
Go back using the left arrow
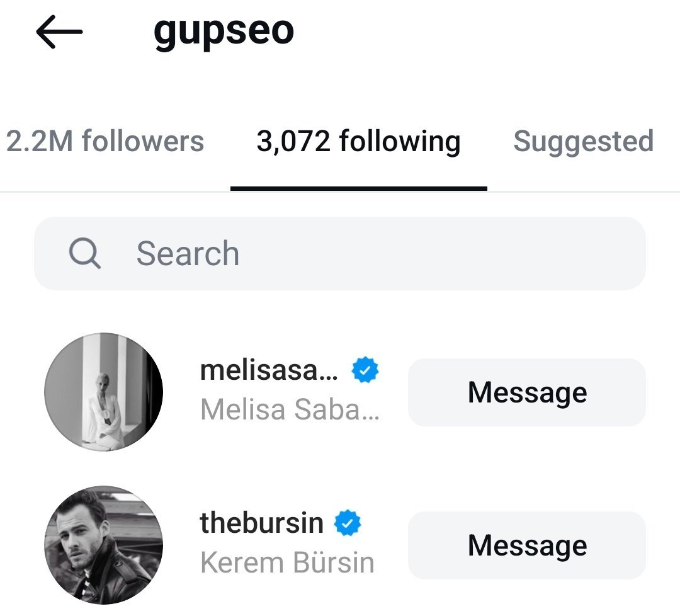[59, 31]
